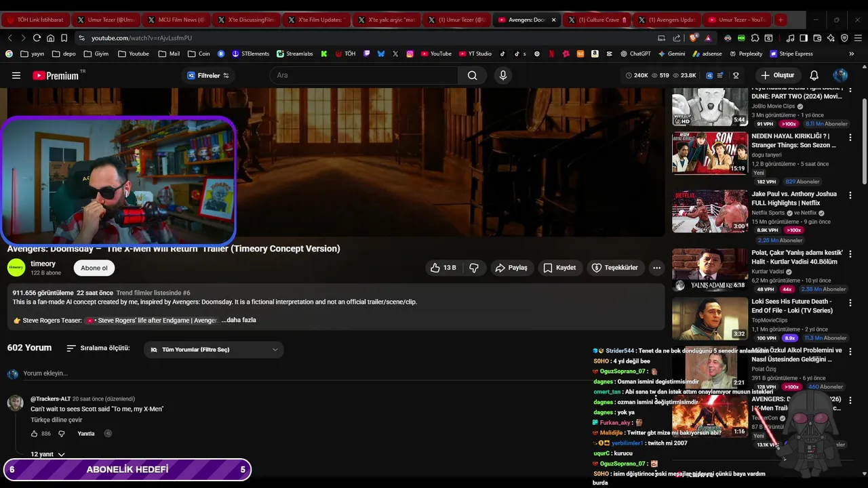The height and width of the screenshot is (488, 868).
Task: Show more bookmarks overflow chevron
Action: tap(852, 54)
